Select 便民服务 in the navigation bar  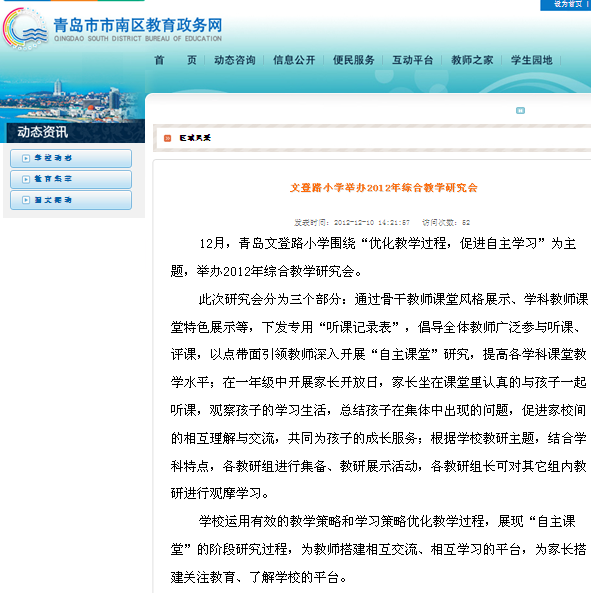point(354,60)
